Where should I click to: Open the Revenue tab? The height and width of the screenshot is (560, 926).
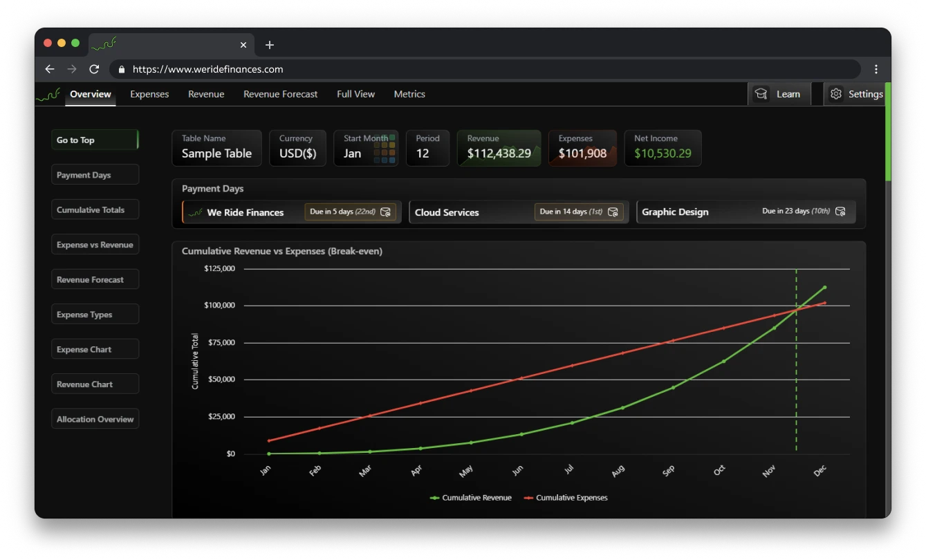[x=206, y=94]
